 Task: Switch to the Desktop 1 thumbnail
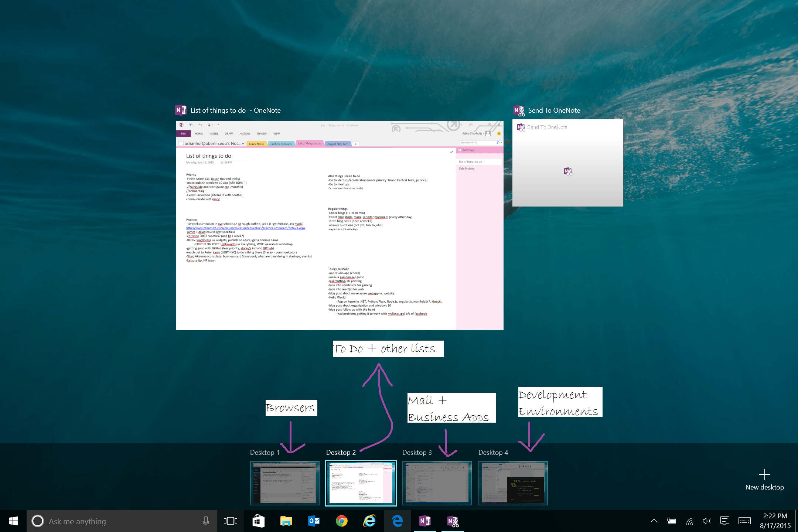click(x=284, y=483)
